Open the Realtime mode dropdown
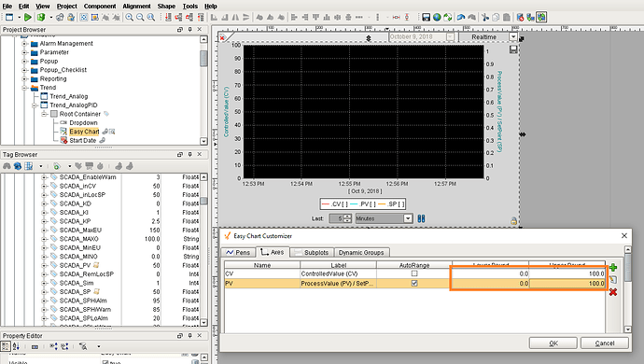Viewport: 644px width, 364px height. 513,37
